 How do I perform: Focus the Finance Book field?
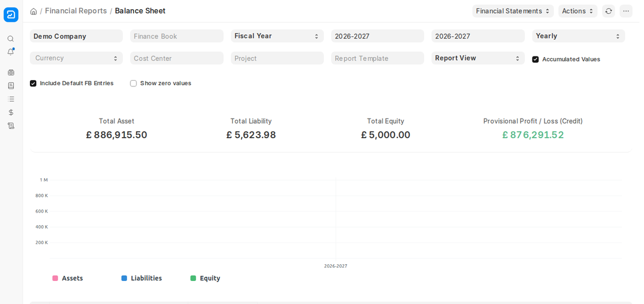(x=177, y=36)
